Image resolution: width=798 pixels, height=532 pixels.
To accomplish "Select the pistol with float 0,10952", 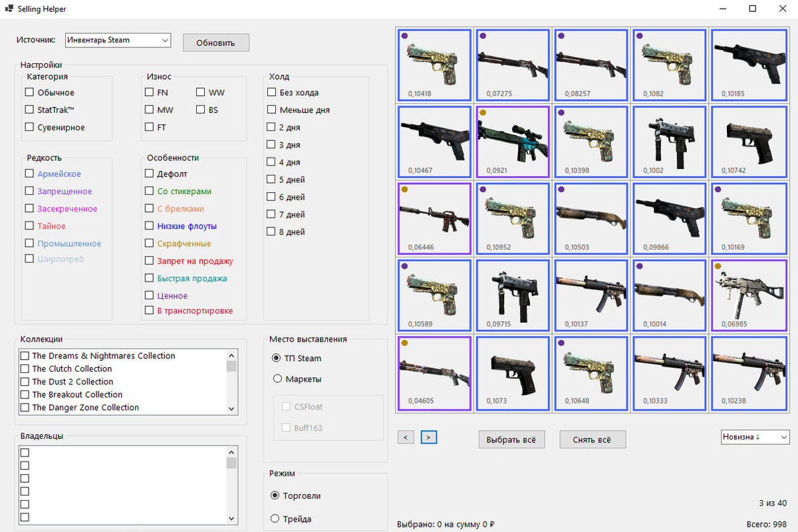I will (x=513, y=218).
